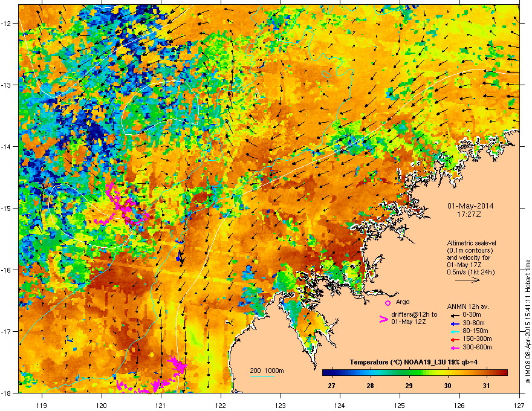Click the date label 01-May-2014
532x411 pixels.
coord(470,206)
